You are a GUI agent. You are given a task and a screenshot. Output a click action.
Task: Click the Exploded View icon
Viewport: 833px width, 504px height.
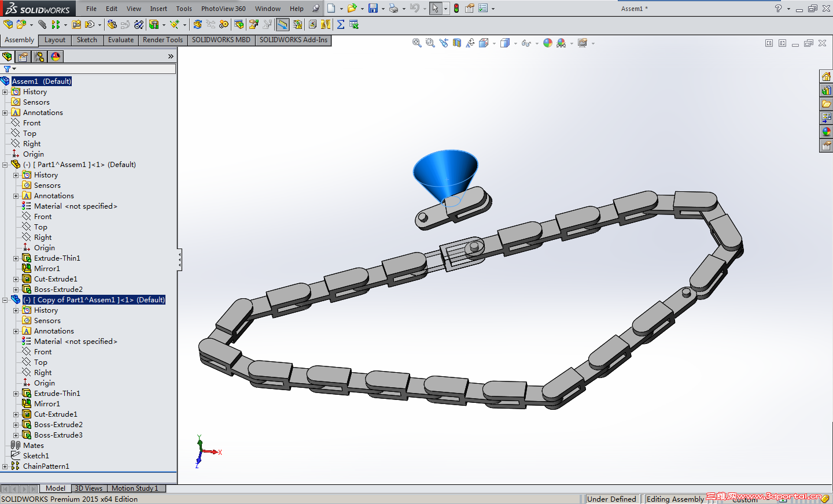click(x=253, y=24)
